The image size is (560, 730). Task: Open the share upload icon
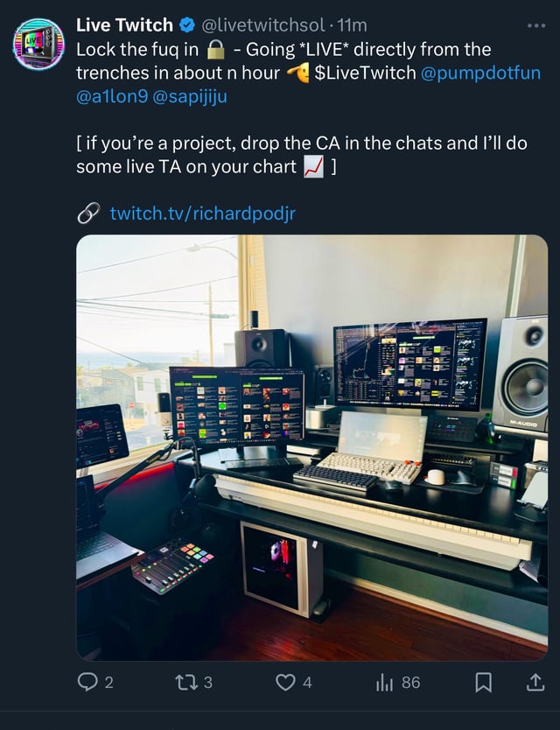535,682
